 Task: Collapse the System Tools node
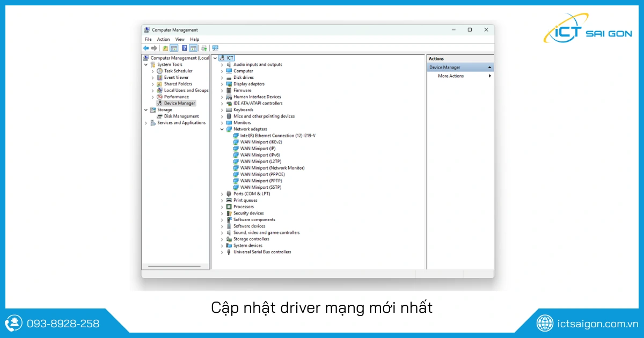coord(145,64)
